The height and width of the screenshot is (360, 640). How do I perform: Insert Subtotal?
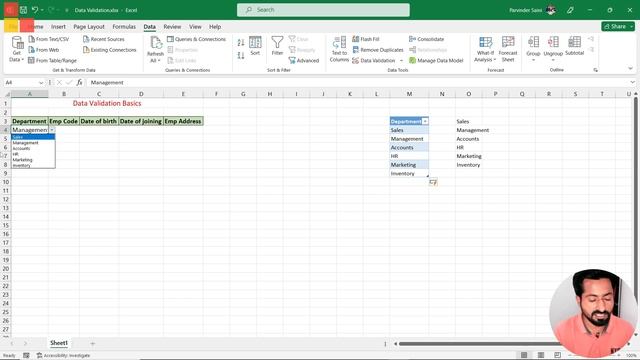[574, 46]
